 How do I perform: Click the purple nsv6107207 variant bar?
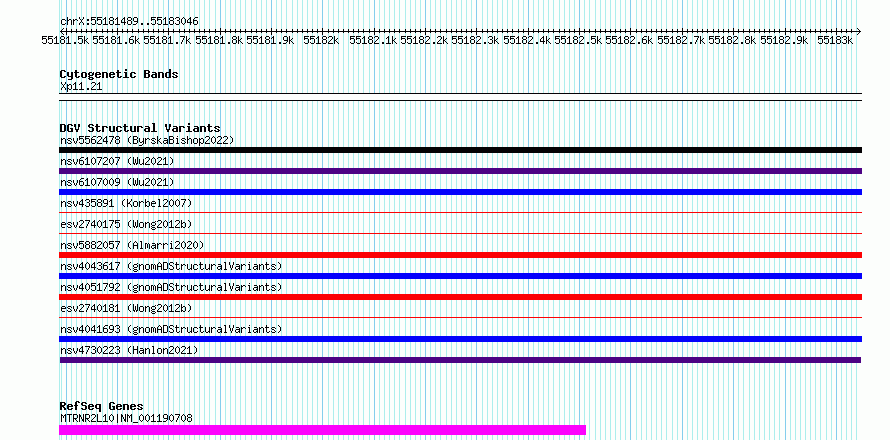(x=460, y=171)
